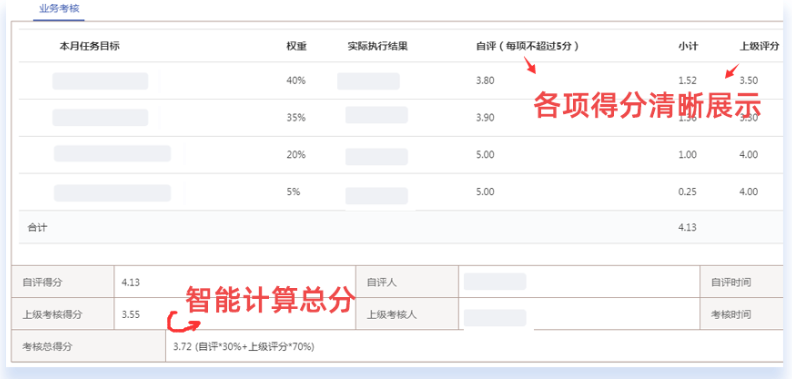Select the 3.90 self-rating cell
Image resolution: width=792 pixels, height=384 pixels.
[x=485, y=118]
